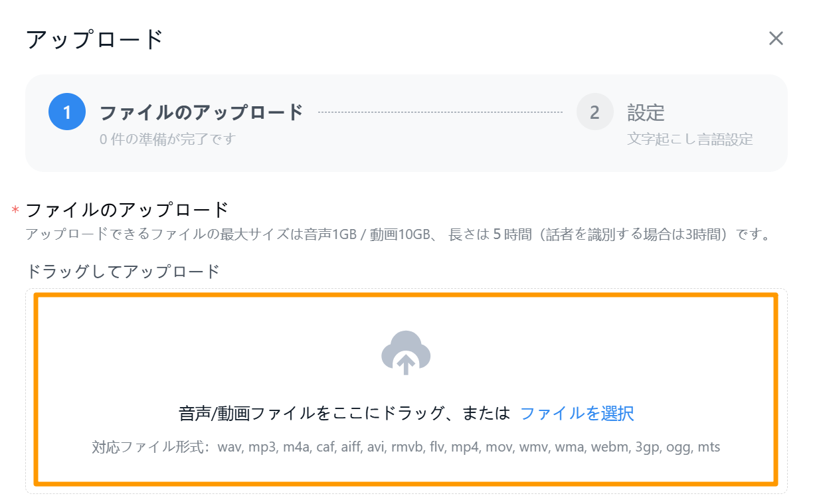
Task: Click the 文字起こし言語設定 step subtitle
Action: pos(689,139)
